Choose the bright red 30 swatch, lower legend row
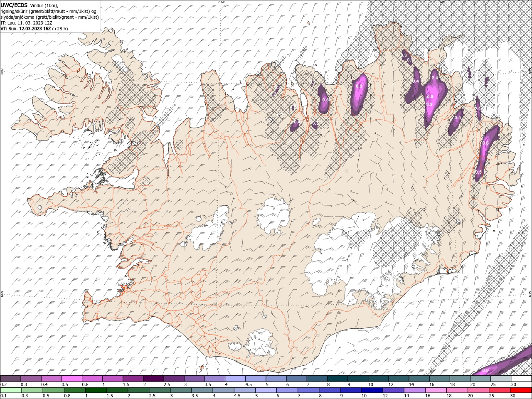This screenshot has width=532, height=399. tap(521, 390)
